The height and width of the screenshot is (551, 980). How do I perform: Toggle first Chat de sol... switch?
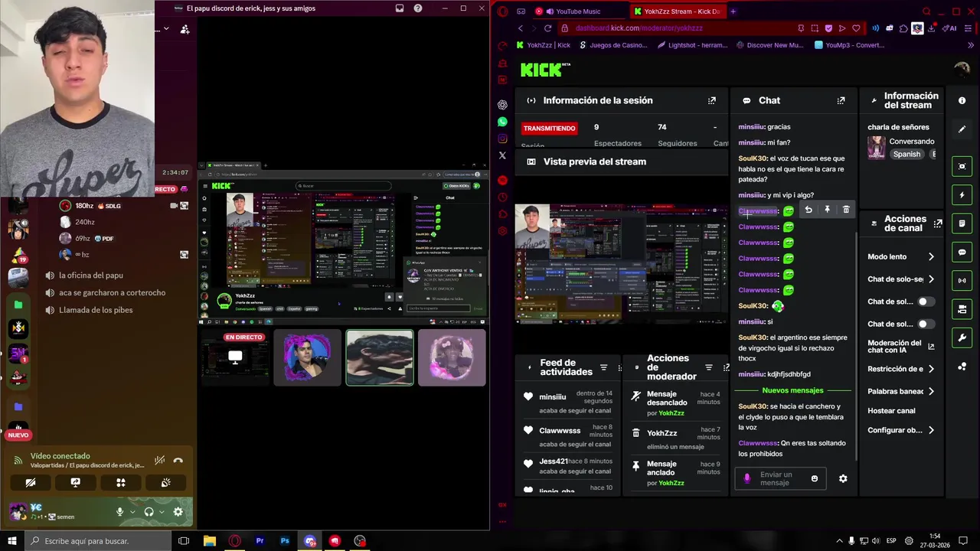point(926,302)
